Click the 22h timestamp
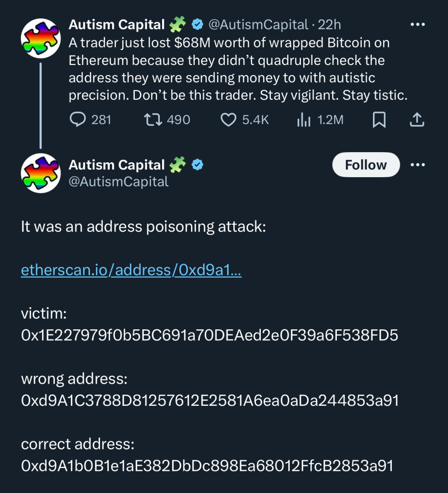The image size is (448, 493). [329, 24]
